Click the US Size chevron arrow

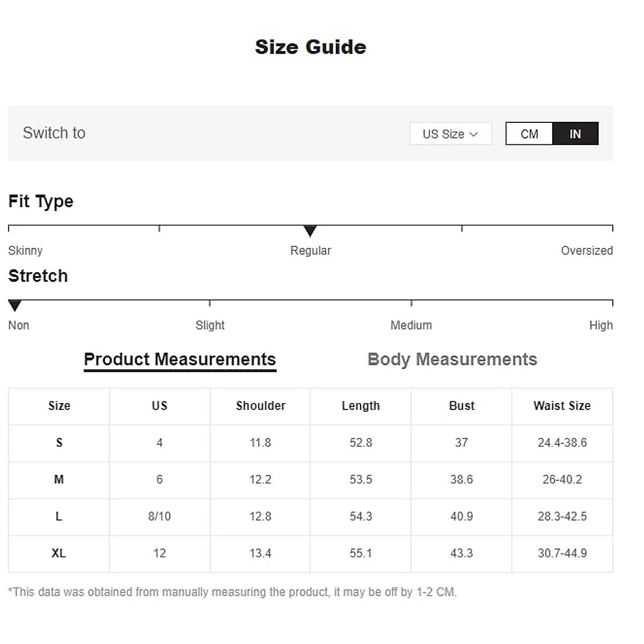pos(473,134)
